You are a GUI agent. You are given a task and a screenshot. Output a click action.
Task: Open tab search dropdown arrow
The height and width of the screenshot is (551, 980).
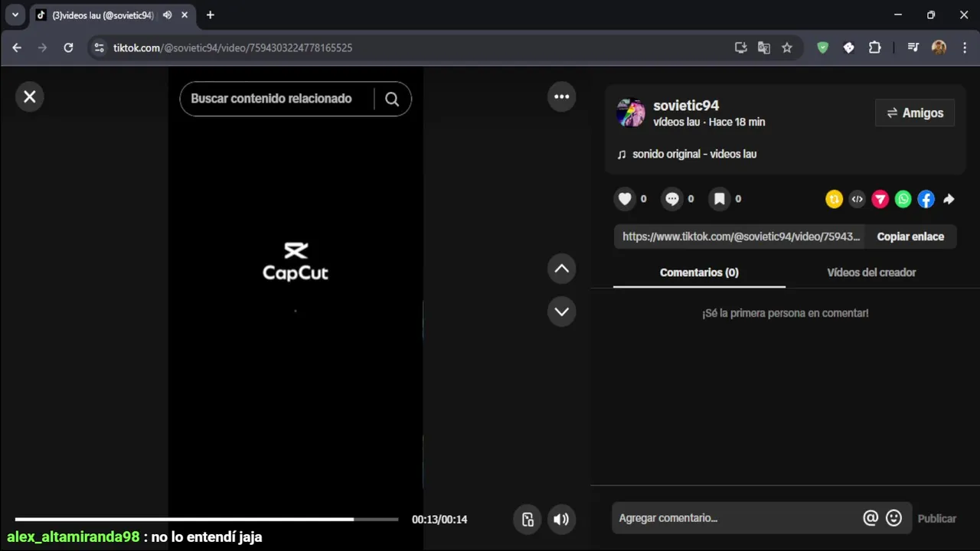point(15,15)
